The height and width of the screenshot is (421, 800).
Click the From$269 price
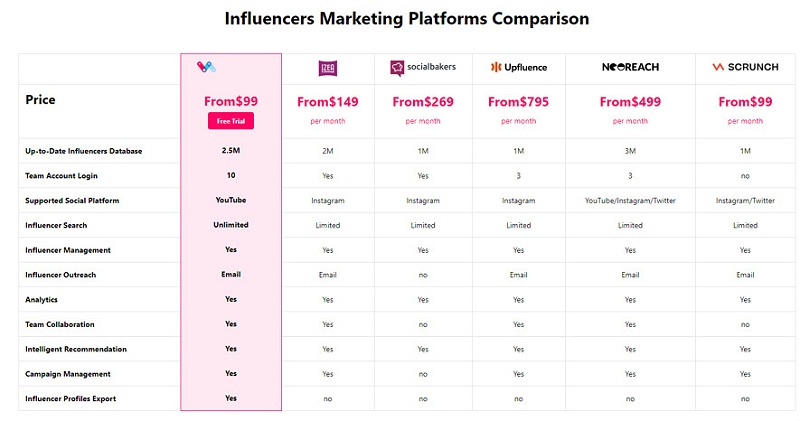423,101
